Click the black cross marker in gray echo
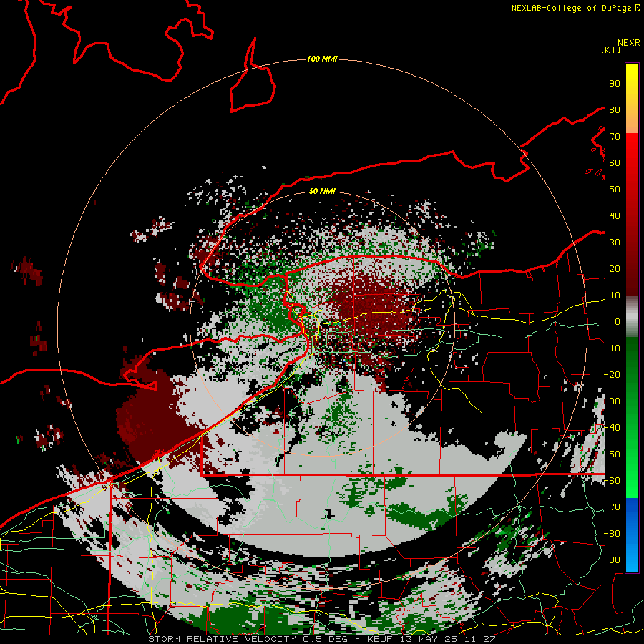The height and width of the screenshot is (644, 644). 329,514
